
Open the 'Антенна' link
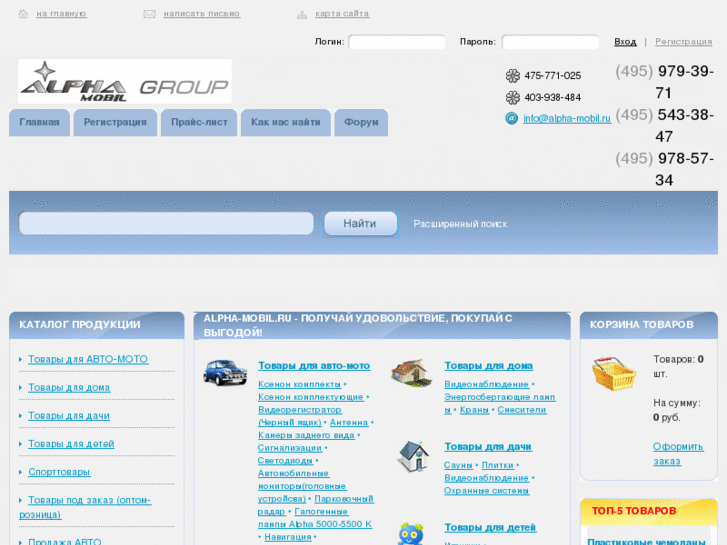pos(349,423)
